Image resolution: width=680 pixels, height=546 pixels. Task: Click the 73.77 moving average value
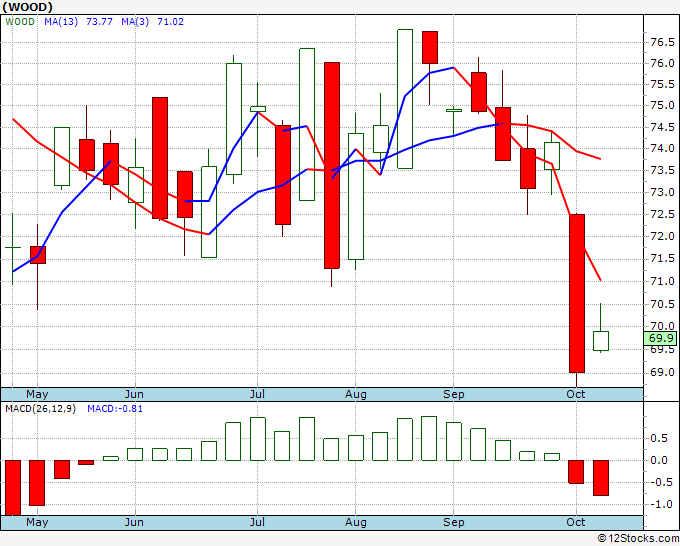point(99,22)
